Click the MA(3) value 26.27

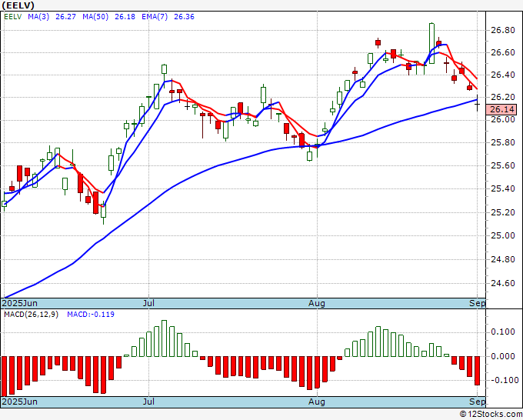pyautogui.click(x=65, y=17)
